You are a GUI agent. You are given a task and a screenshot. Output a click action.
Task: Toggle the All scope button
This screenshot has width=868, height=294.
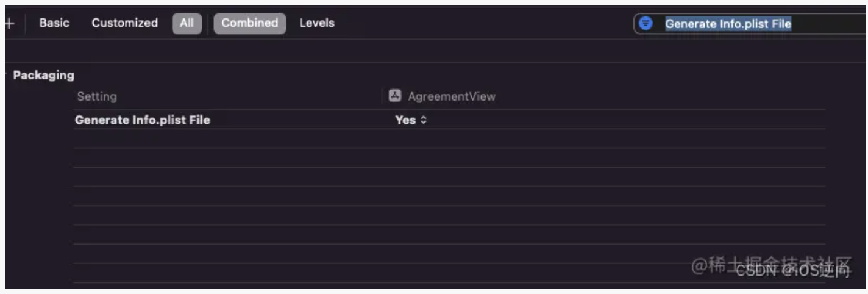tap(187, 24)
